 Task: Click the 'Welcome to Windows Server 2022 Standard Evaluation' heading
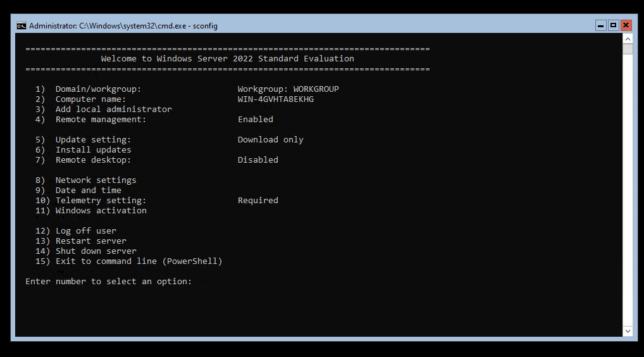point(228,59)
